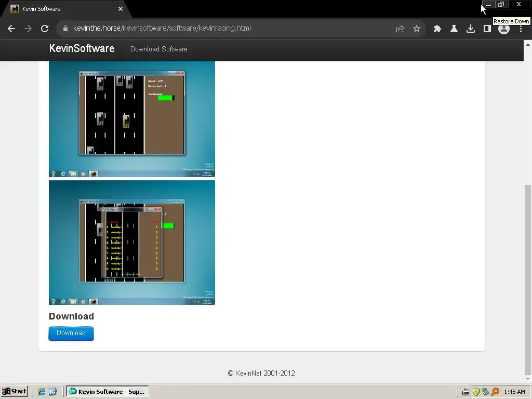Open the keyboard tray icon

click(465, 392)
